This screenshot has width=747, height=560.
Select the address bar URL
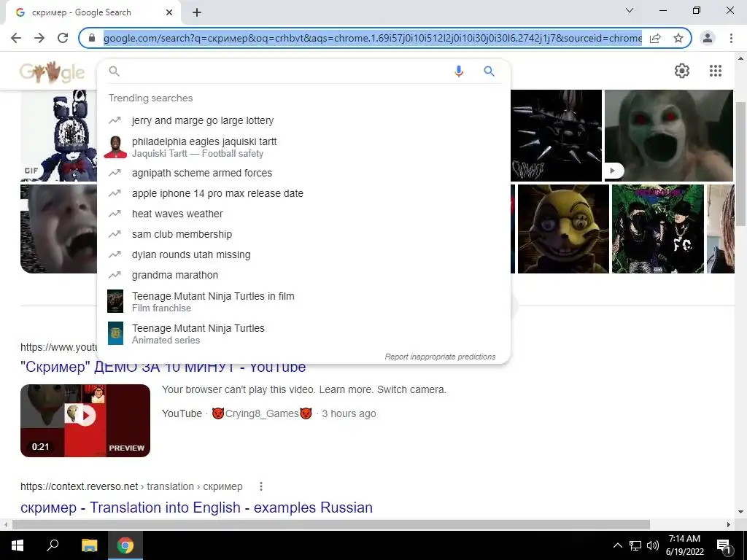point(373,38)
